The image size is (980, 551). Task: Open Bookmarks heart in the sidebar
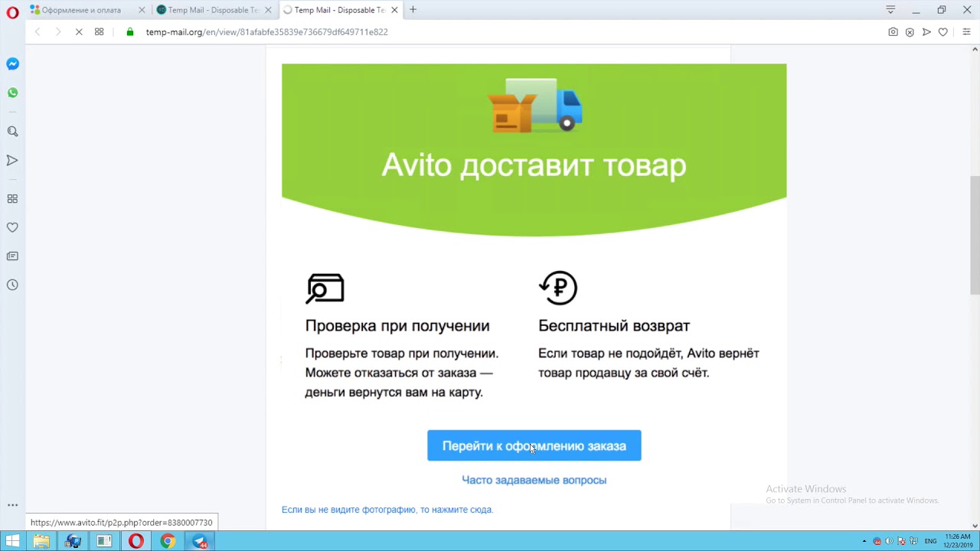[x=12, y=227]
